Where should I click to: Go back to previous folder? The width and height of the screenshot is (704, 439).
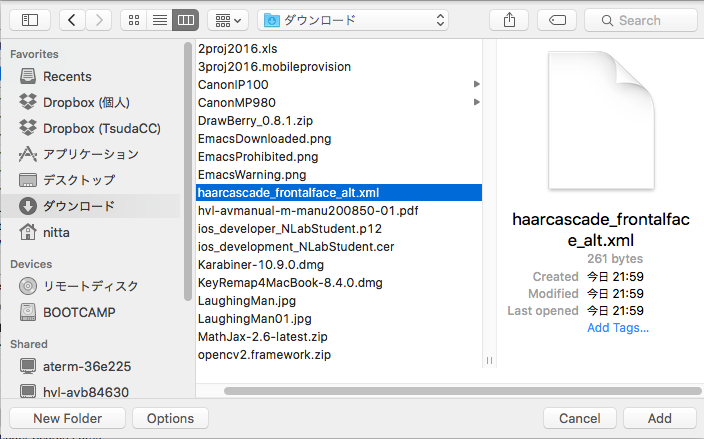[x=74, y=20]
